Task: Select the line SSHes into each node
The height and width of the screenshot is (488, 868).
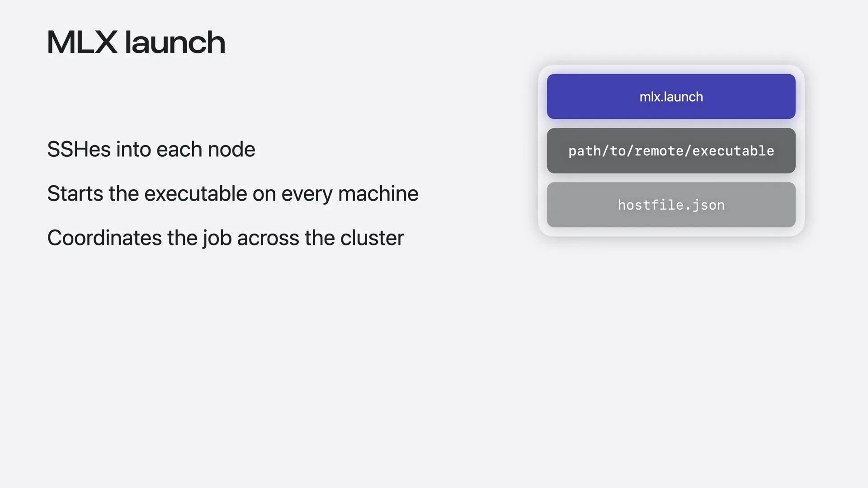Action: (x=151, y=149)
